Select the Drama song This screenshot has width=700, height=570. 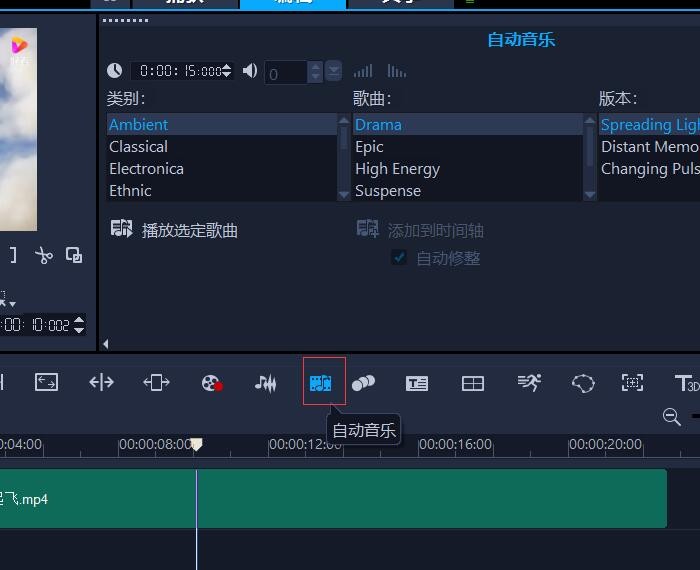click(468, 124)
